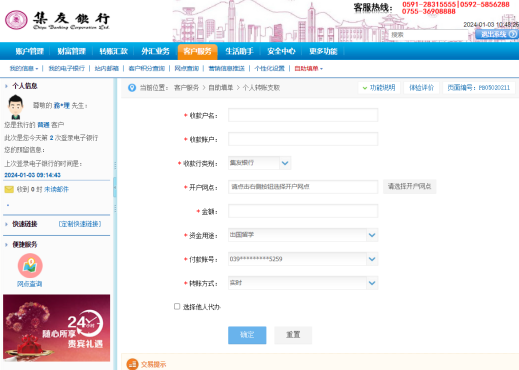Image resolution: width=519 pixels, height=370 pixels.
Task: Open the 站内邮箱 link
Action: tap(107, 69)
